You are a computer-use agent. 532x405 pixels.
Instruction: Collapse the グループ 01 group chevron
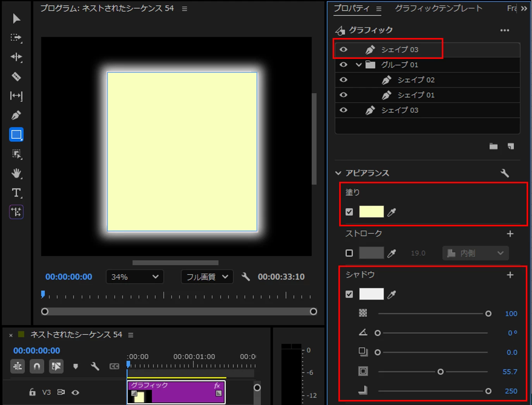coord(359,64)
